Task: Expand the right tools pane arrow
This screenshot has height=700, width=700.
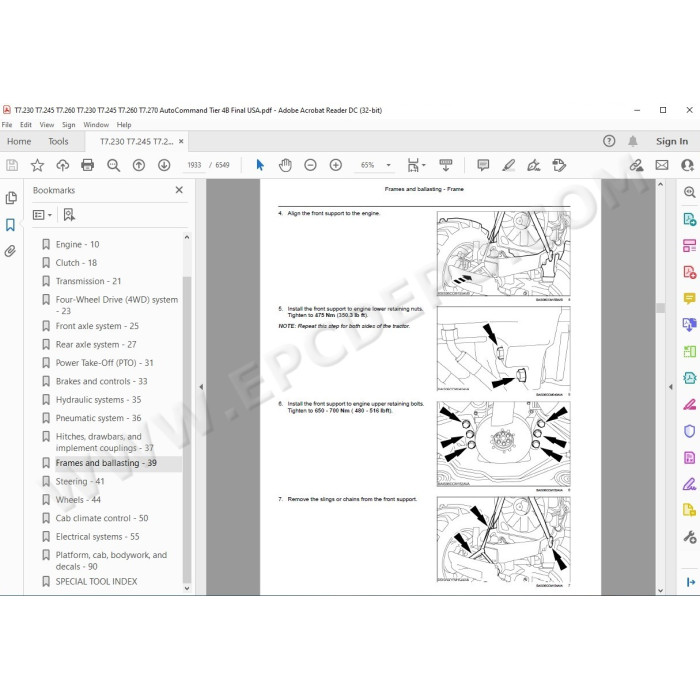Action: pos(671,387)
